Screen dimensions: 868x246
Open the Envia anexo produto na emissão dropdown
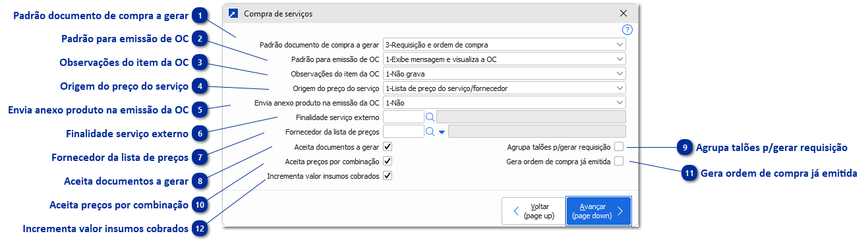click(x=504, y=103)
